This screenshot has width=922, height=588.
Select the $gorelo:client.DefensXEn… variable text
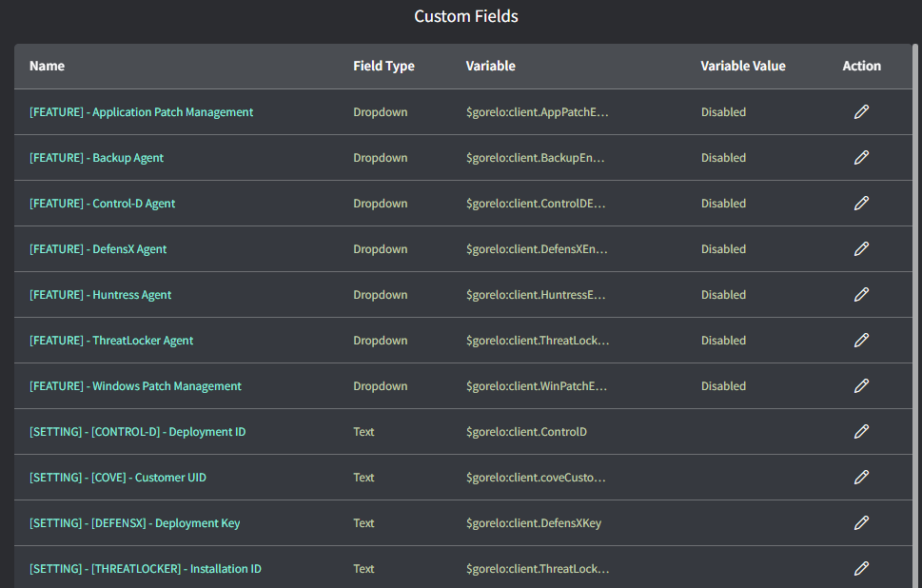(537, 249)
